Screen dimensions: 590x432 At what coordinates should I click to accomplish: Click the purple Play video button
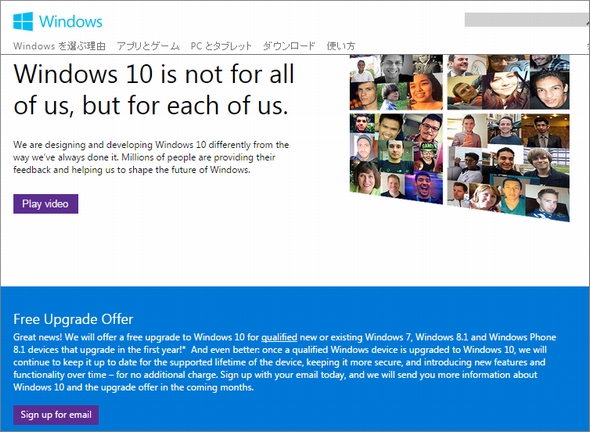click(46, 204)
